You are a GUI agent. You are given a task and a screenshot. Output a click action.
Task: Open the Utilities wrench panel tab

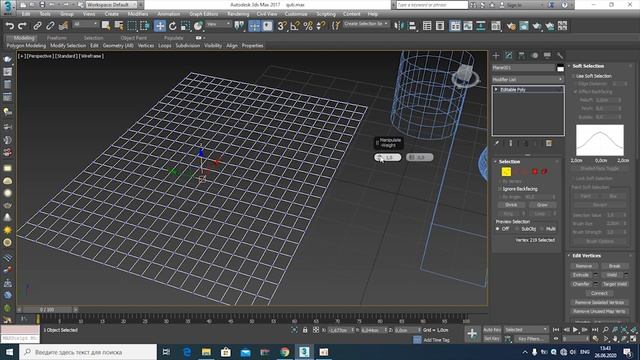pyautogui.click(x=560, y=56)
